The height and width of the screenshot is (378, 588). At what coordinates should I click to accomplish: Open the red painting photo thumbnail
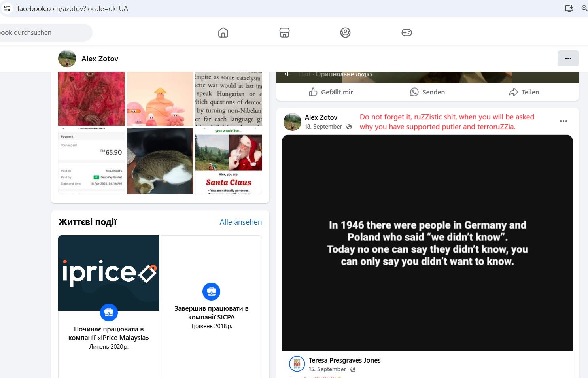(91, 98)
